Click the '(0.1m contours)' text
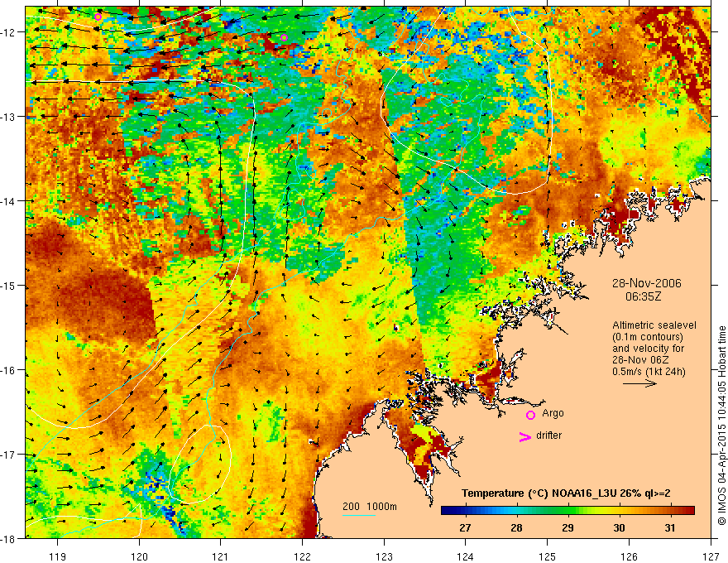Image resolution: width=728 pixels, height=563 pixels. tap(648, 337)
